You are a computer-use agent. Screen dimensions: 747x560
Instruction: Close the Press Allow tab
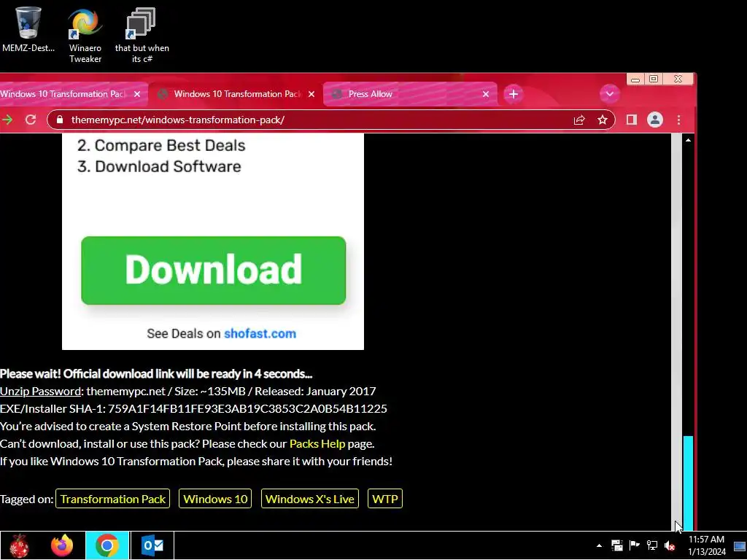(485, 94)
